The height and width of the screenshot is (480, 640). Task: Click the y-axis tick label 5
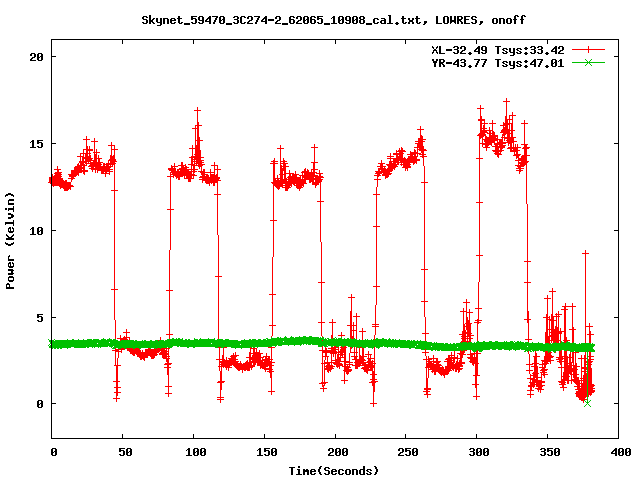tap(40, 318)
